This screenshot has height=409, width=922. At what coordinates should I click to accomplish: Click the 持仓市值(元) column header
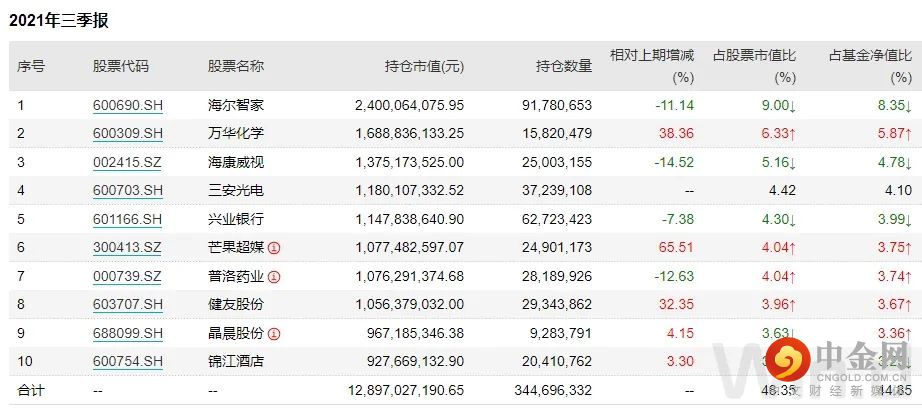[424, 67]
